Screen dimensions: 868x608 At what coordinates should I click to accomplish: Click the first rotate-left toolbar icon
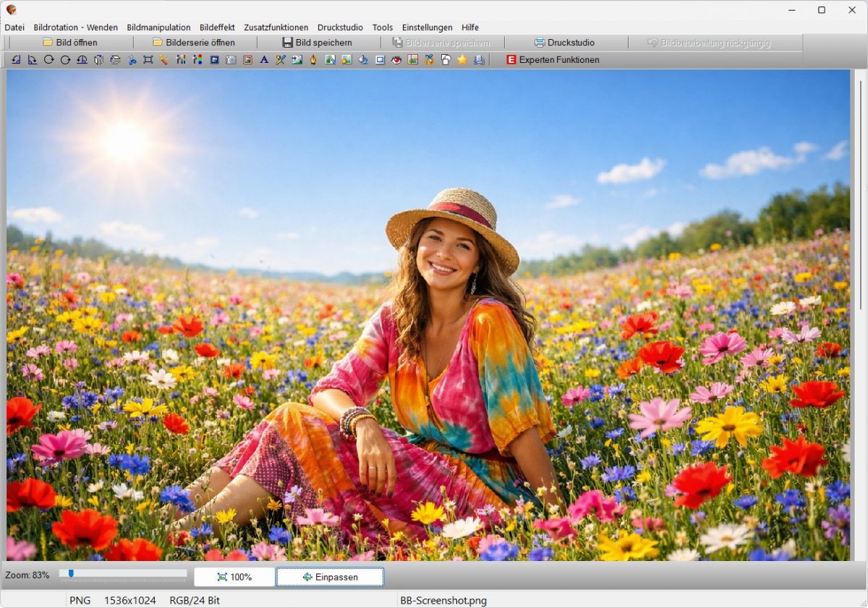point(16,60)
